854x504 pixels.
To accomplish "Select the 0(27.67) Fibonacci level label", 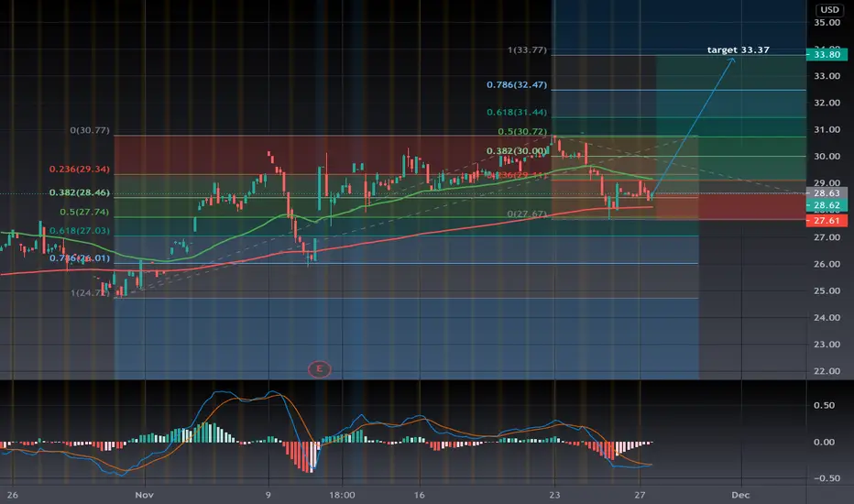I will coord(527,214).
